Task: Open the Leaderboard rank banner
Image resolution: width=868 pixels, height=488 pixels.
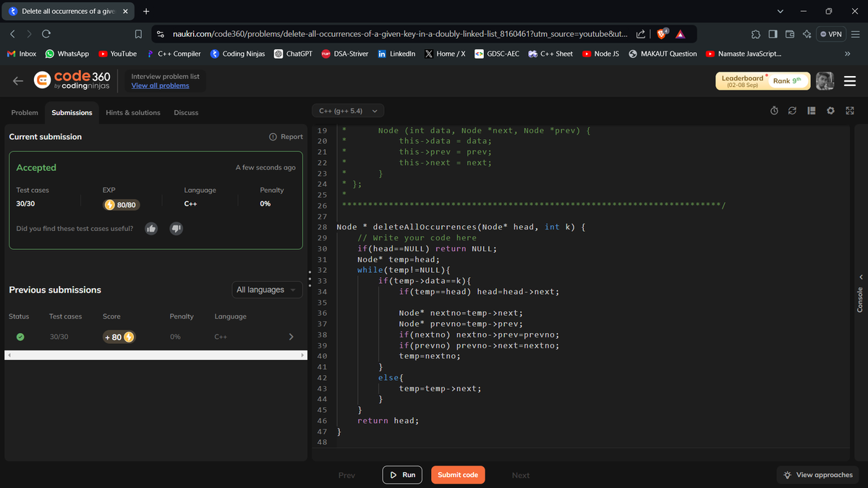Action: 762,81
